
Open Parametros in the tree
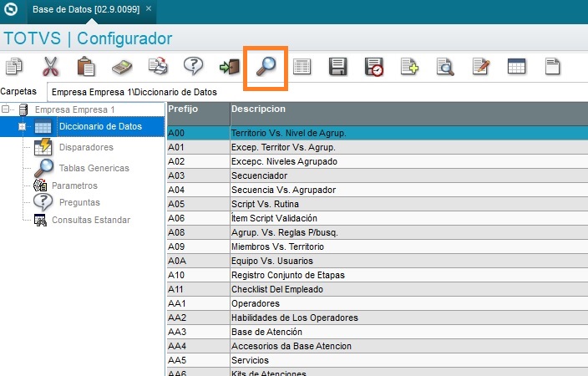click(x=74, y=185)
